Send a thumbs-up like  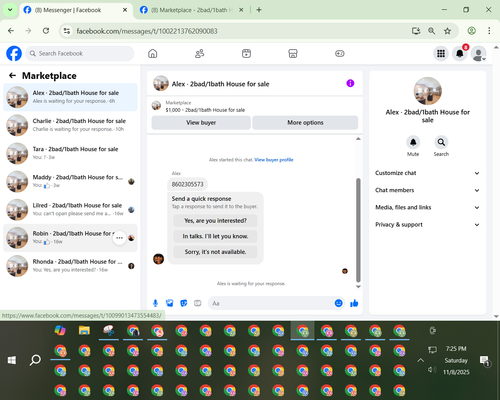coord(354,303)
